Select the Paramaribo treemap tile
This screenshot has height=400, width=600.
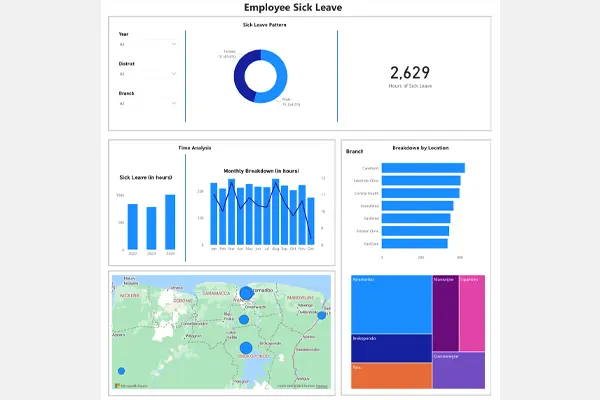click(x=391, y=304)
